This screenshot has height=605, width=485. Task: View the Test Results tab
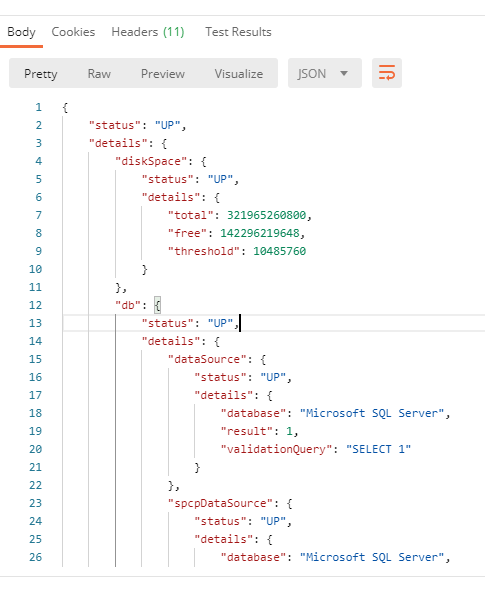238,32
